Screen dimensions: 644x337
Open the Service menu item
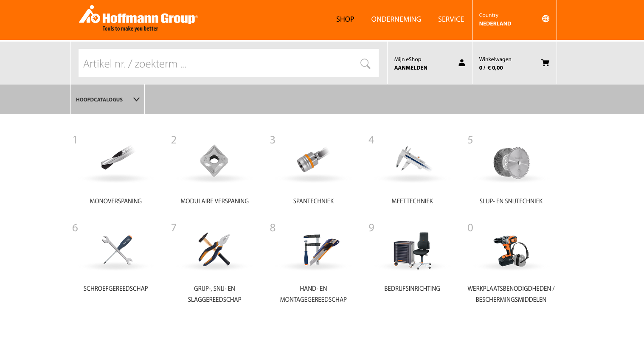point(451,19)
